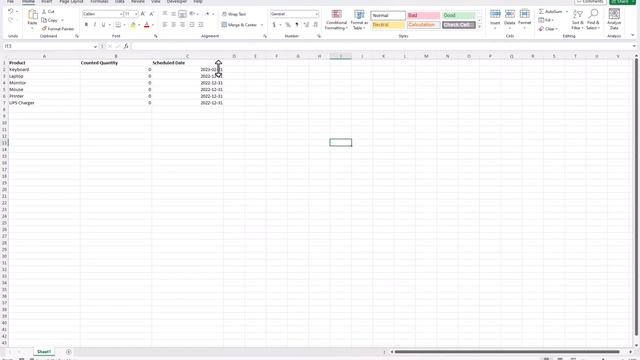Apply the yellow Fill Color

133,25
